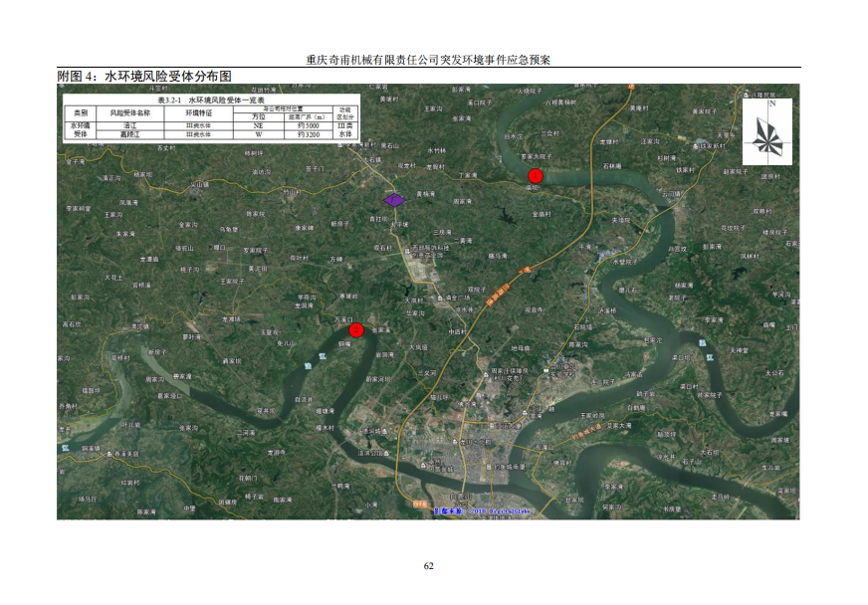The image size is (868, 605).
Task: Click red marker 1 on the northeast river
Action: coord(536,176)
